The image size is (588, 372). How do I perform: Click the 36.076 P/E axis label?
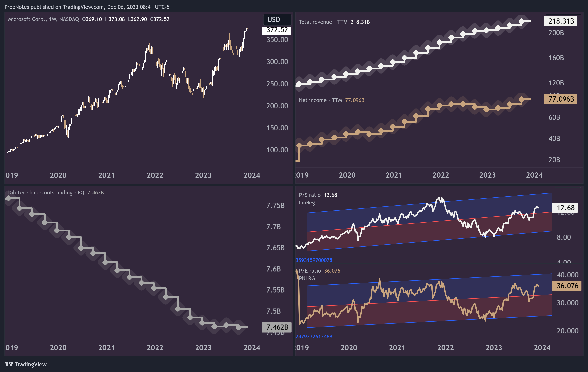567,286
